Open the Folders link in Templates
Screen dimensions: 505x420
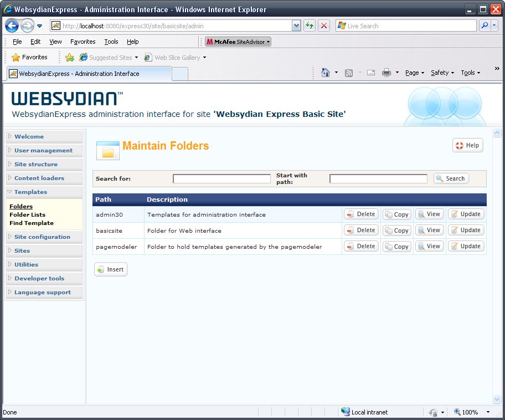point(21,206)
